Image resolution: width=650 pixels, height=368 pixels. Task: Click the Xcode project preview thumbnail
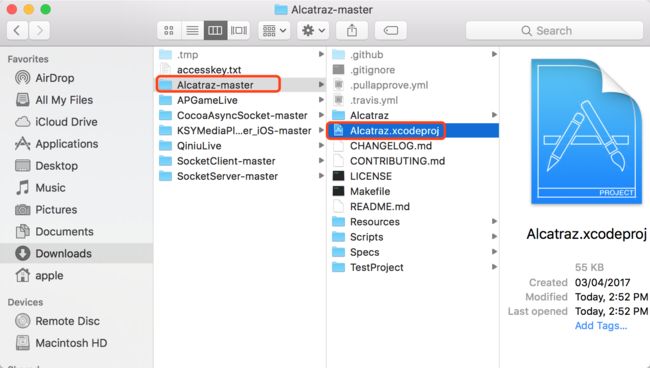pos(587,132)
